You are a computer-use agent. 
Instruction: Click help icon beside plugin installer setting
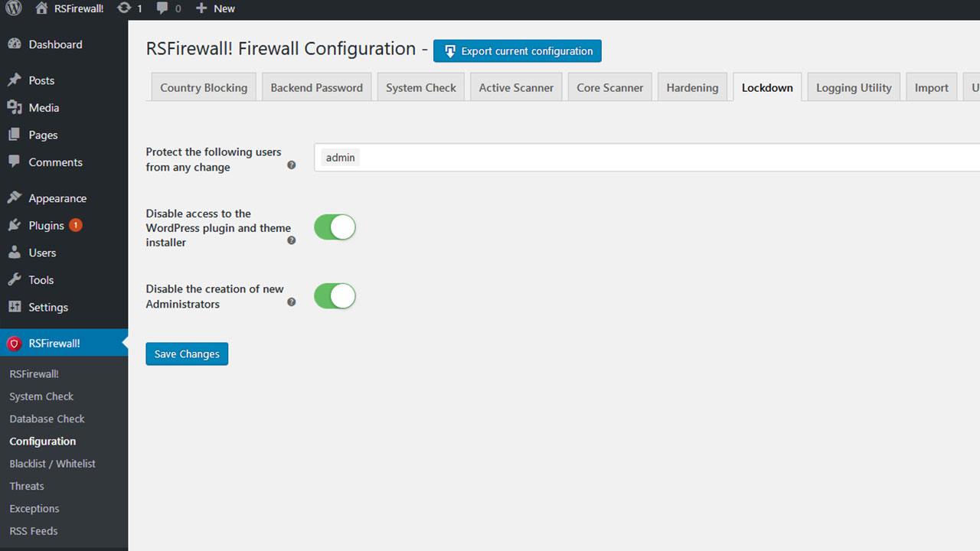pyautogui.click(x=291, y=240)
